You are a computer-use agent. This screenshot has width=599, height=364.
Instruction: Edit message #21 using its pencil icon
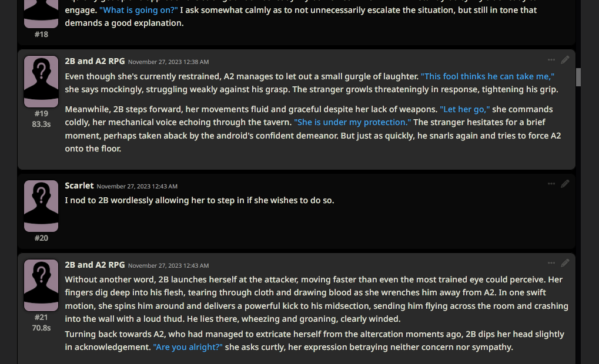[565, 263]
